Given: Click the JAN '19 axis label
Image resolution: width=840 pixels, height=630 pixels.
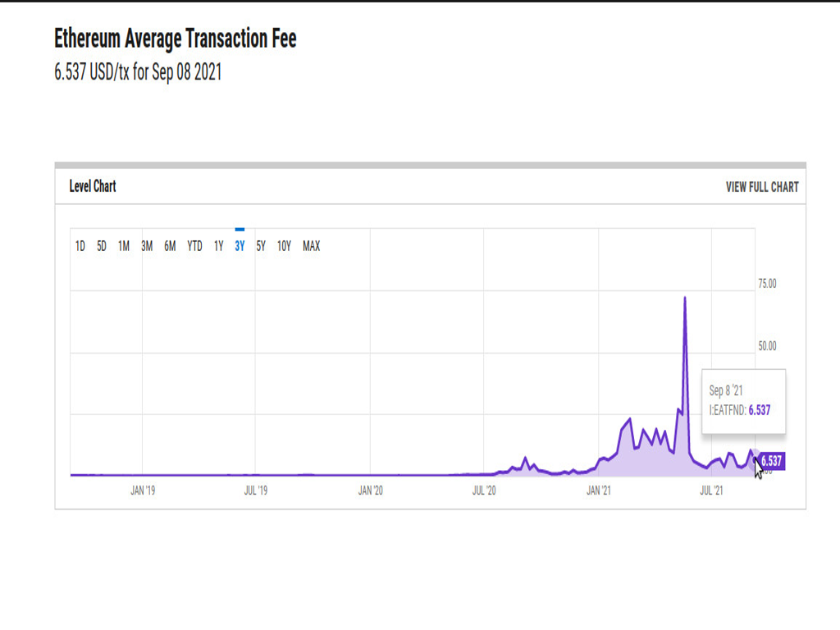Looking at the screenshot, I should coord(143,491).
